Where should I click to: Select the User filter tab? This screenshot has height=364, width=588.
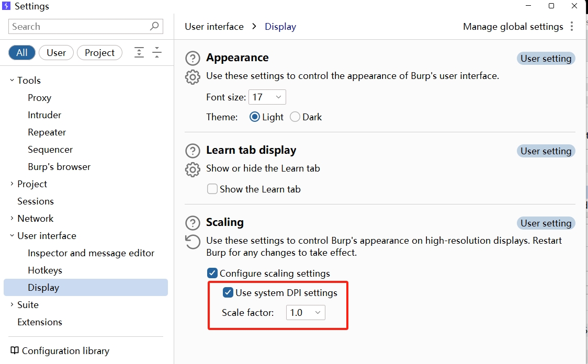(56, 52)
